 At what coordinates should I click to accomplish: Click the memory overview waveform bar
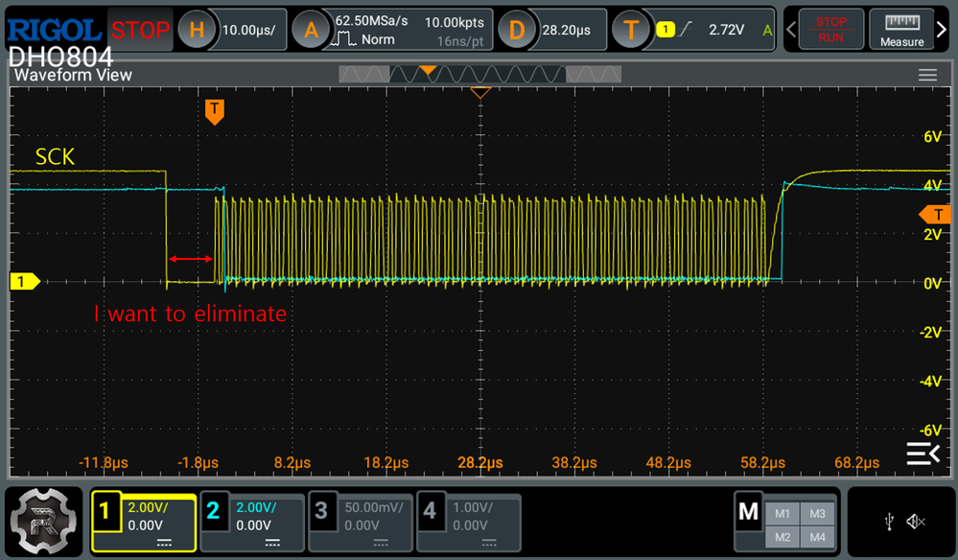coord(480,75)
